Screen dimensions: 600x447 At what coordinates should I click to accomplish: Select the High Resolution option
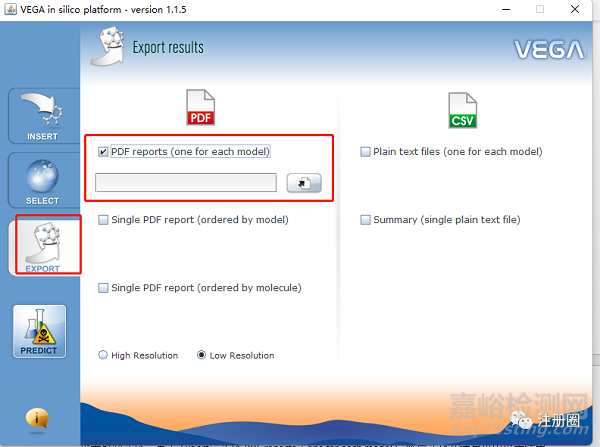[x=103, y=355]
